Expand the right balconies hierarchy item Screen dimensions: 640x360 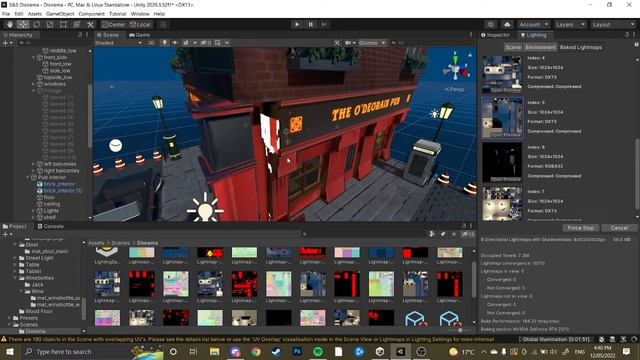(x=33, y=171)
